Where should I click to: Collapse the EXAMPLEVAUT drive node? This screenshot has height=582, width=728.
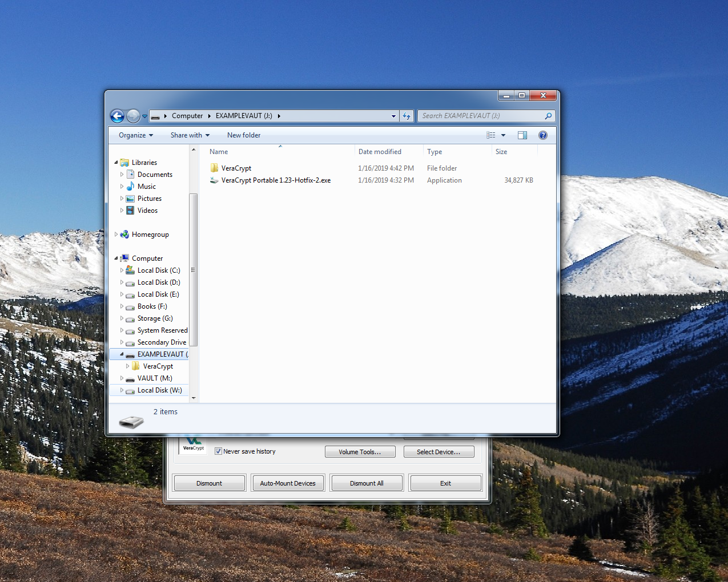(x=122, y=354)
